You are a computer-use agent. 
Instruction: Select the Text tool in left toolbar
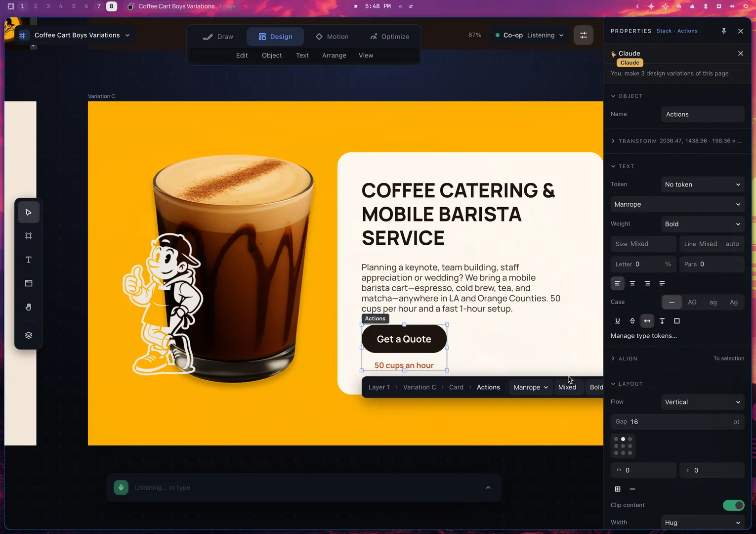click(29, 260)
